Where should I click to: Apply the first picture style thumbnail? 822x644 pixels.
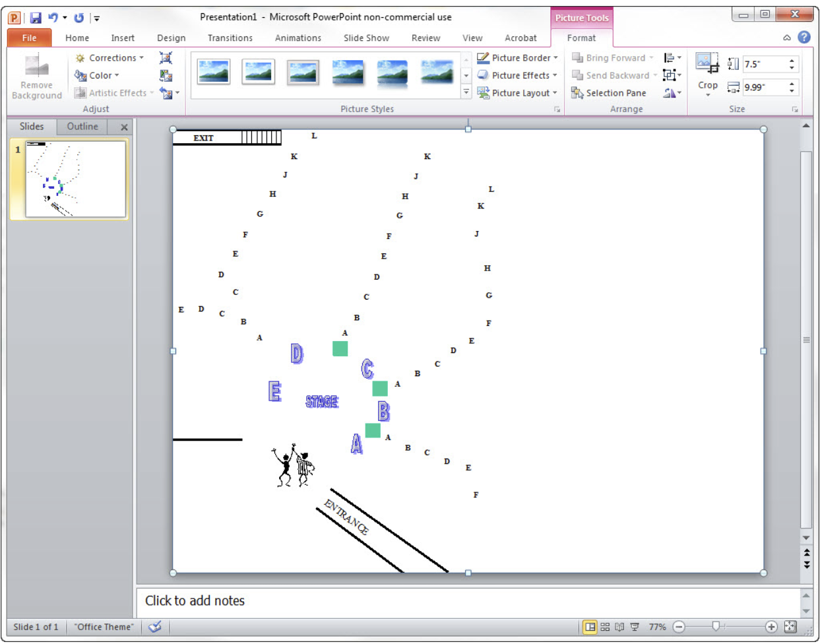214,73
